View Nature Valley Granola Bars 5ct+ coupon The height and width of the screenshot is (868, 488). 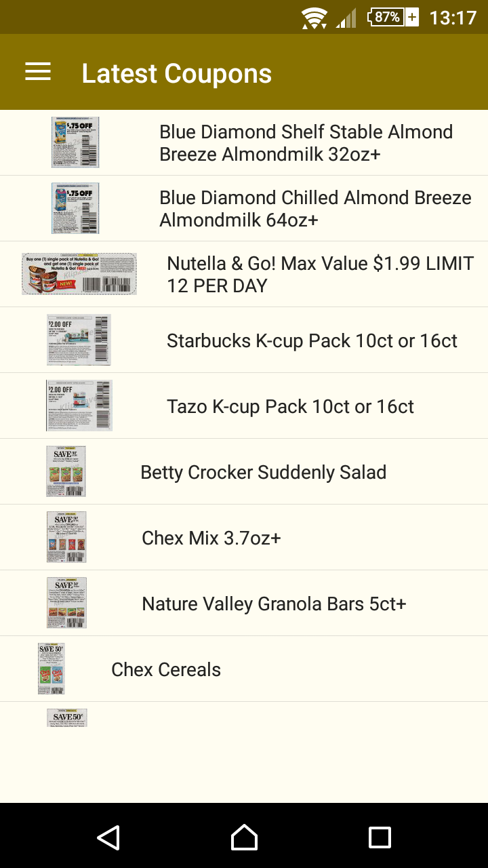[244, 603]
